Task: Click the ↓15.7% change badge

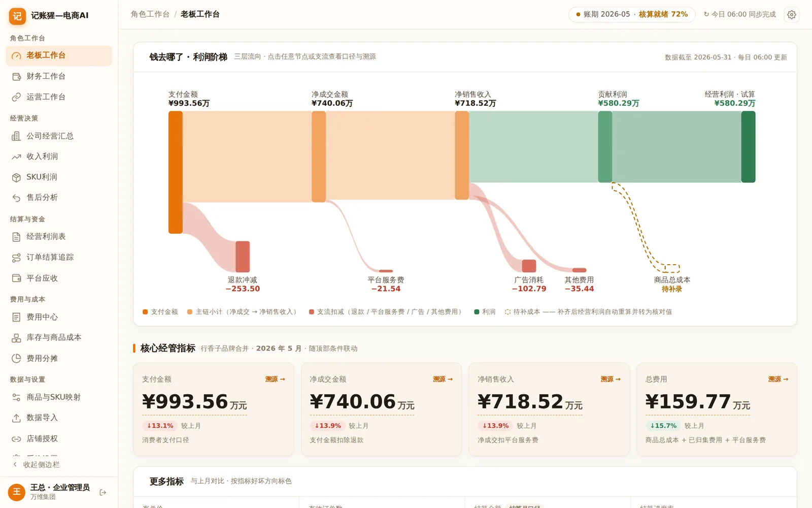Action: pos(663,426)
